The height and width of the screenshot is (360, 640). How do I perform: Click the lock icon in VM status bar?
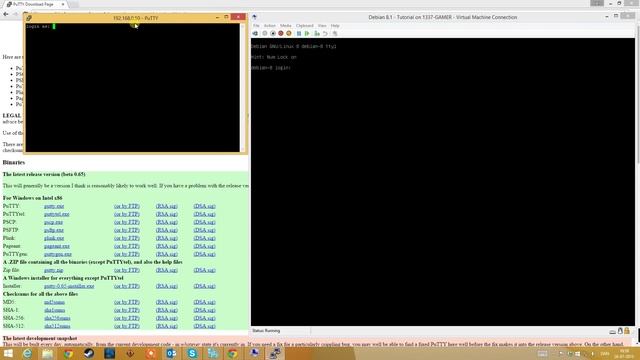coord(627,331)
